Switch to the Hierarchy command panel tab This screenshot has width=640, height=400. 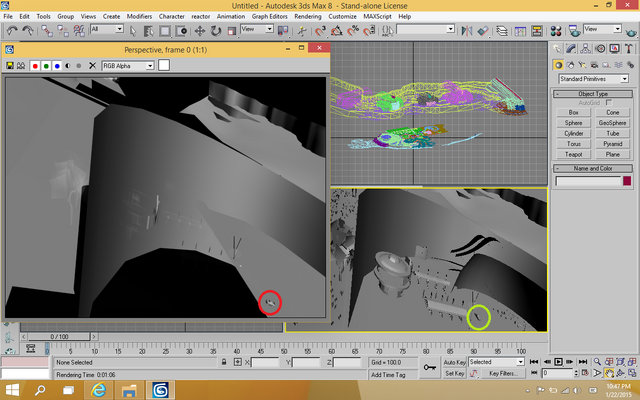[585, 49]
